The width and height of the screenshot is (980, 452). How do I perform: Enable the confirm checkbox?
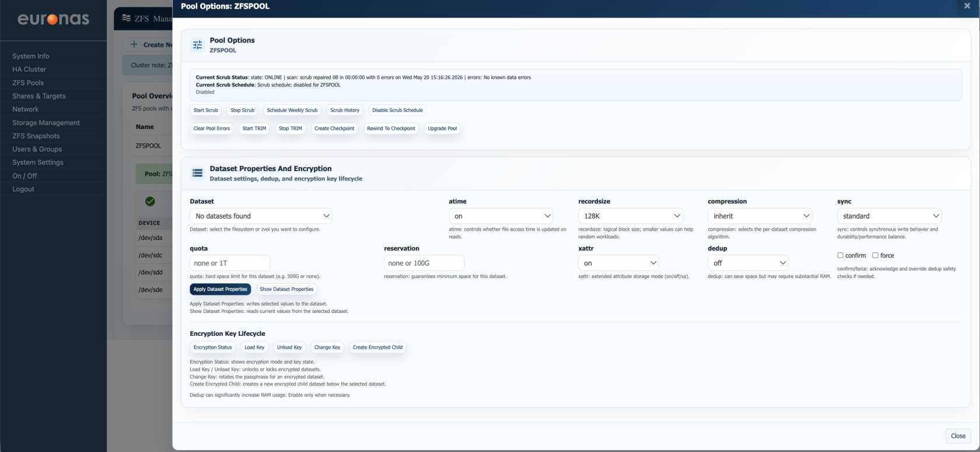(841, 255)
